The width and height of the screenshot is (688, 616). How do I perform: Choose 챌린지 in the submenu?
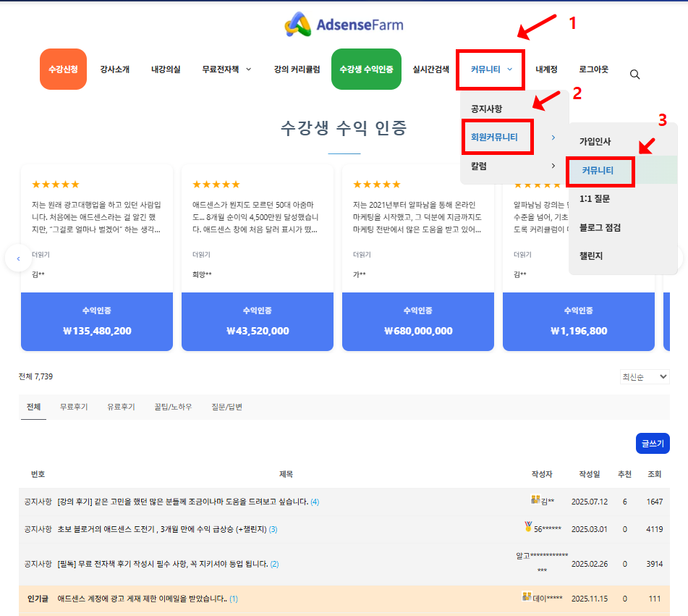pos(591,256)
